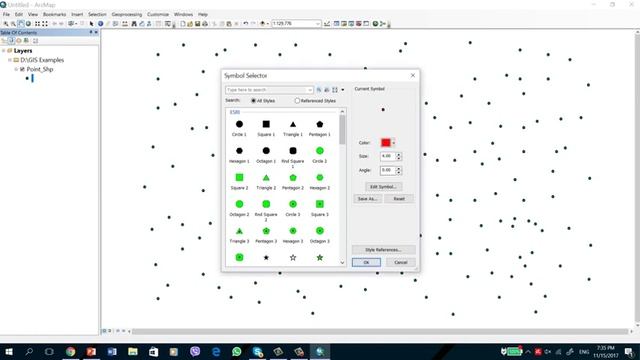Click the Full Extent globe tool

28,24
